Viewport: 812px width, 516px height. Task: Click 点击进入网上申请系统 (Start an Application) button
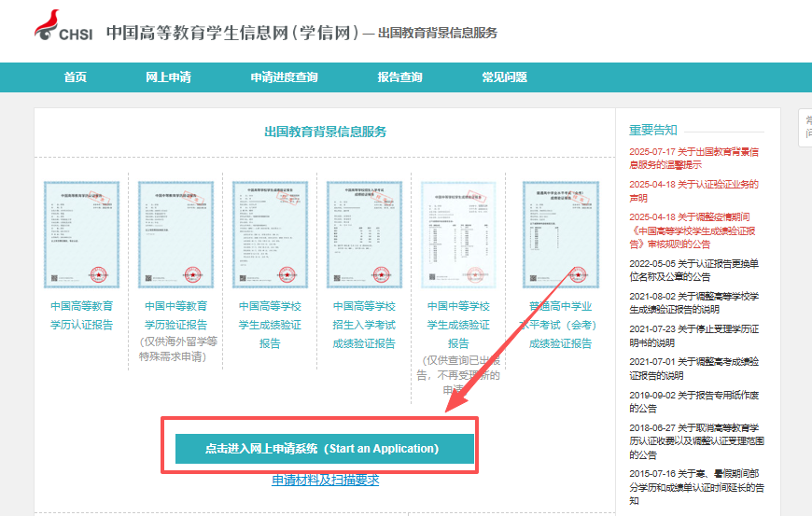(x=325, y=449)
